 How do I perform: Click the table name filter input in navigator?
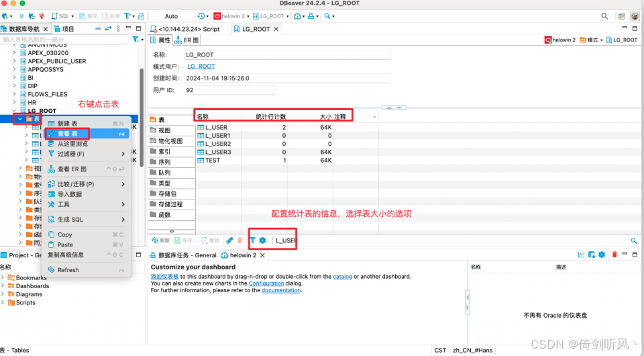tap(64, 40)
